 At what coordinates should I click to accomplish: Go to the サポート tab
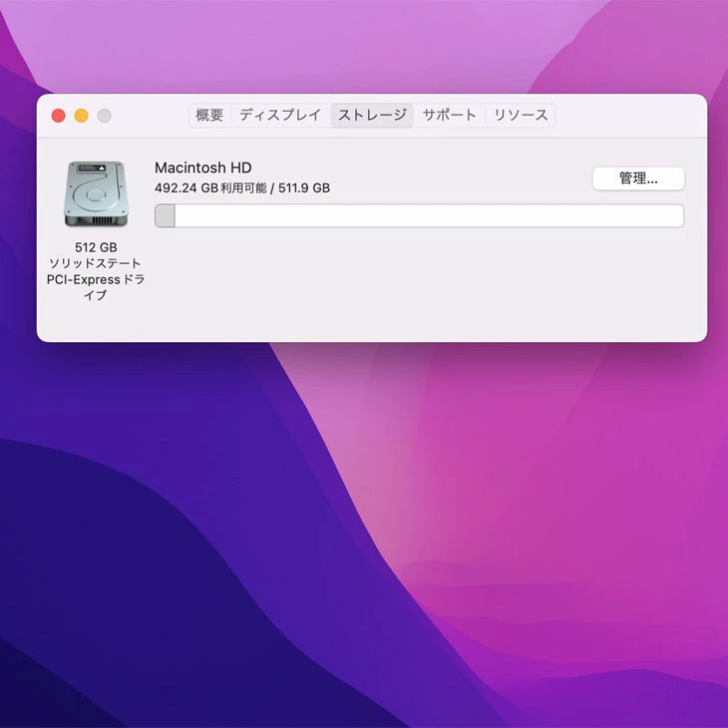coord(449,115)
